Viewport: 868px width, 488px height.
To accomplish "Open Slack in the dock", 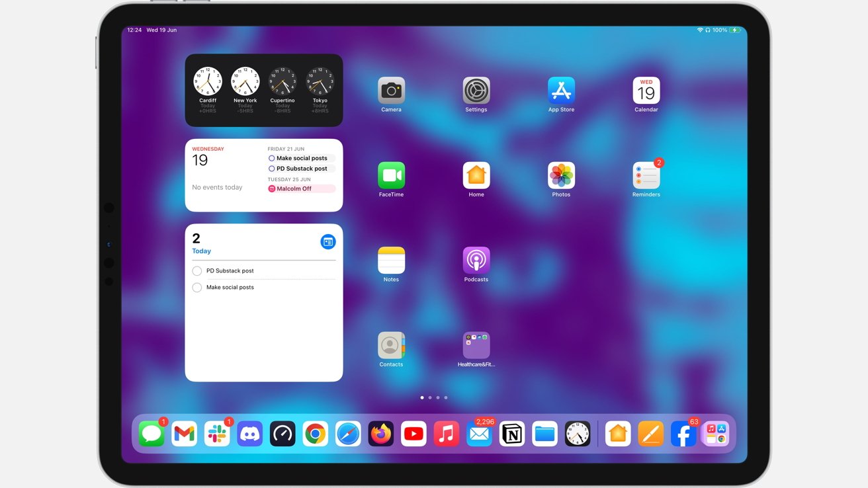I will [x=217, y=434].
